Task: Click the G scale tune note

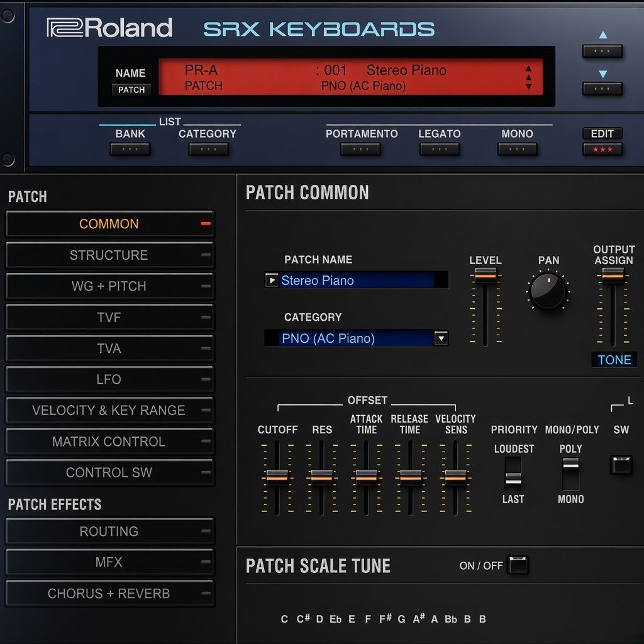Action: coord(401,619)
